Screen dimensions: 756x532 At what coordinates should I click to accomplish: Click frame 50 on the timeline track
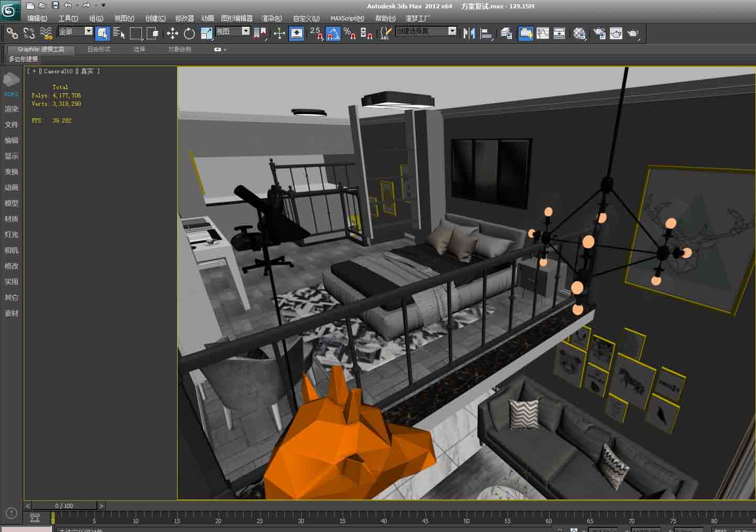point(466,518)
